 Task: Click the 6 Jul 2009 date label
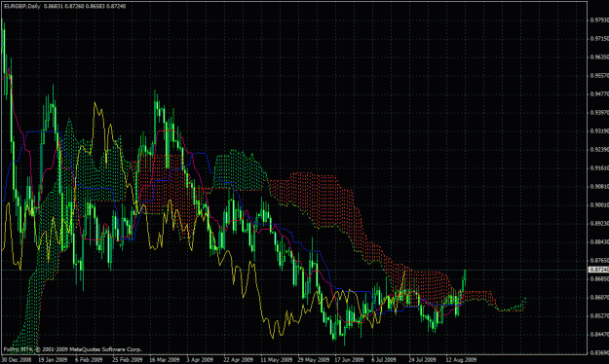[x=384, y=360]
